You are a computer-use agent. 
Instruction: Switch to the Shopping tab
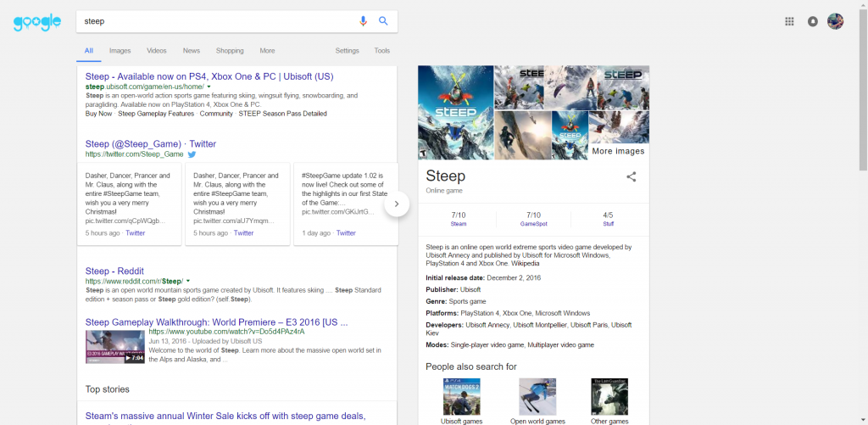click(230, 50)
